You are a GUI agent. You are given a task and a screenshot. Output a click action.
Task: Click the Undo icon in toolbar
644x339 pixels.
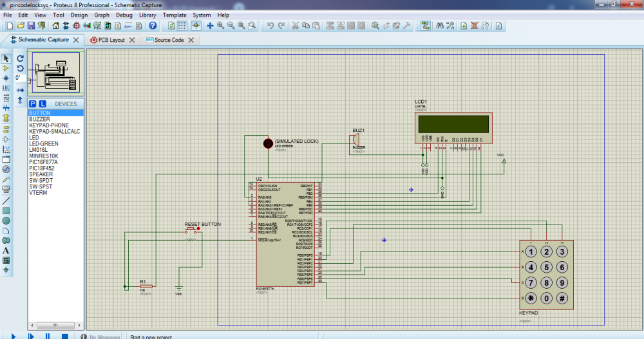click(271, 26)
